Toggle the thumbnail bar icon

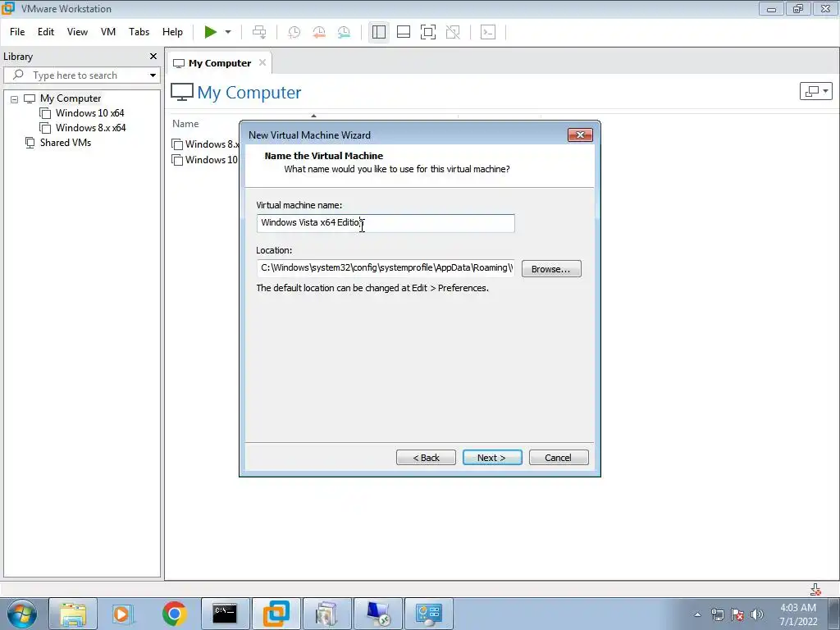[404, 32]
